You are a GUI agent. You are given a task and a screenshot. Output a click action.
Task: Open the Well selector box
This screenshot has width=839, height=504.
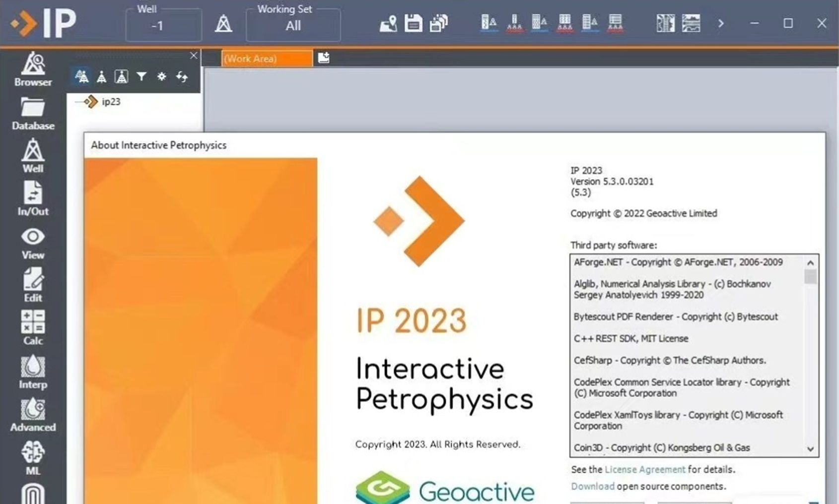163,26
